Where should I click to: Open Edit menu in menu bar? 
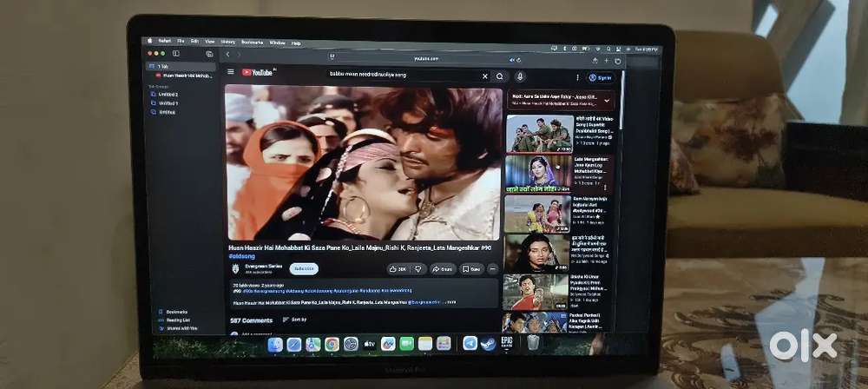point(194,41)
